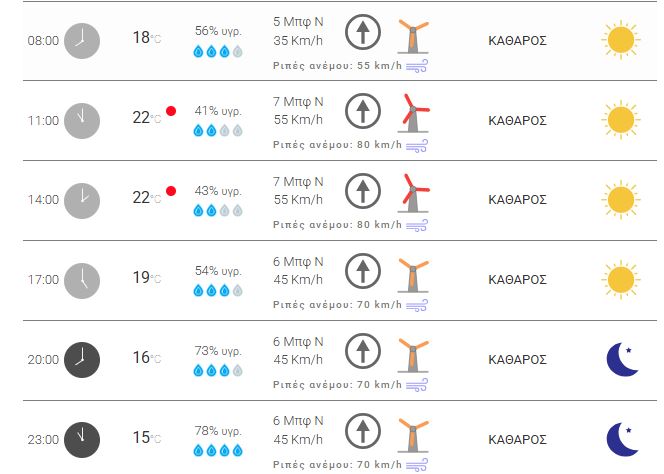
Task: Click the sun icon in the 08:00 row
Action: coord(620,40)
